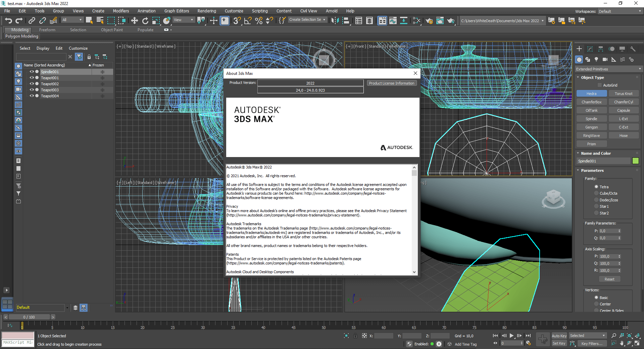Open the Rendering menu

tap(207, 11)
